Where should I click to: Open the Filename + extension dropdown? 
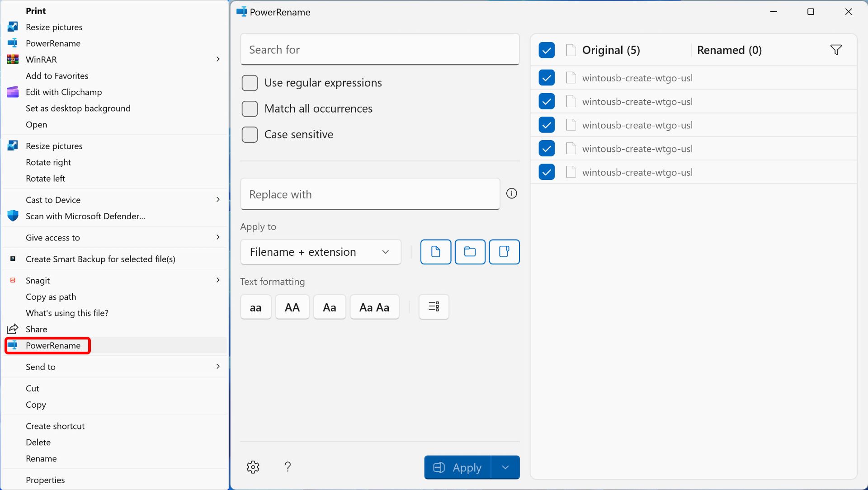pos(321,252)
